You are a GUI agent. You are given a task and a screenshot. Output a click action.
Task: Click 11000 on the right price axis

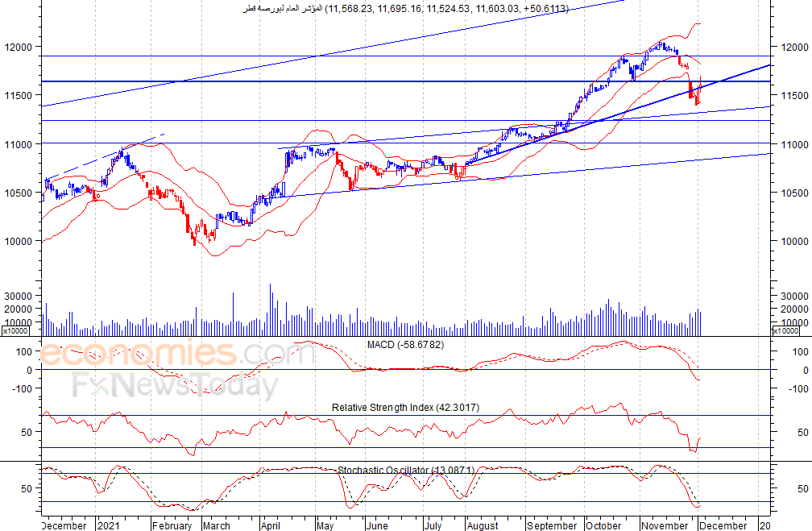click(794, 144)
